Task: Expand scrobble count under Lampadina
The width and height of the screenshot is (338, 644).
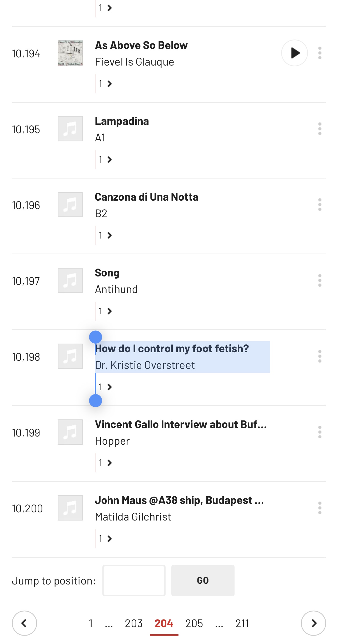Action: (x=105, y=160)
